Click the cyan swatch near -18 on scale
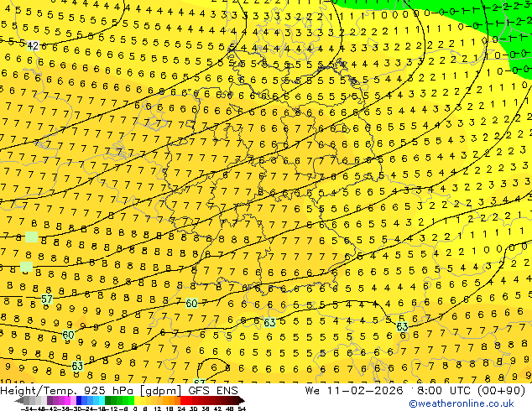 point(102,400)
